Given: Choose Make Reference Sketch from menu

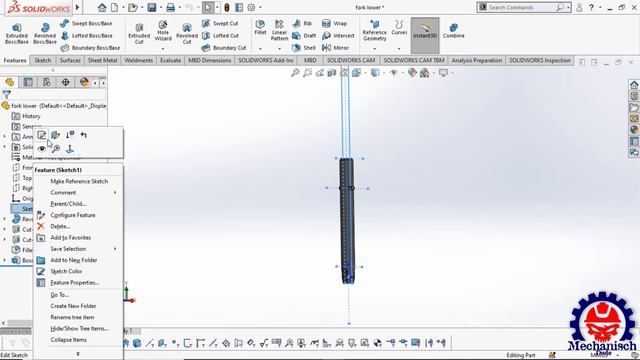Looking at the screenshot, I should tap(79, 181).
